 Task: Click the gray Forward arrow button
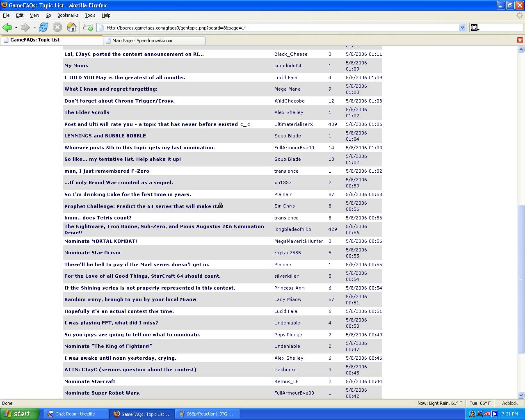25,27
